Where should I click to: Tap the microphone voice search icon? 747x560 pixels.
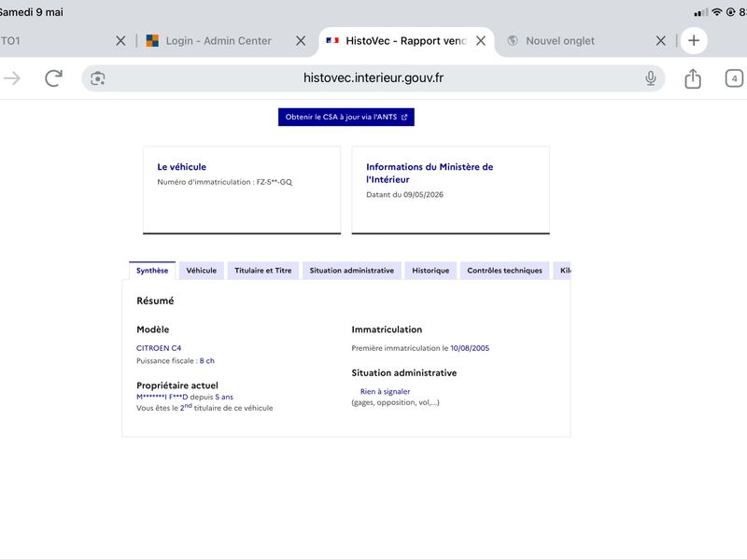[x=650, y=78]
